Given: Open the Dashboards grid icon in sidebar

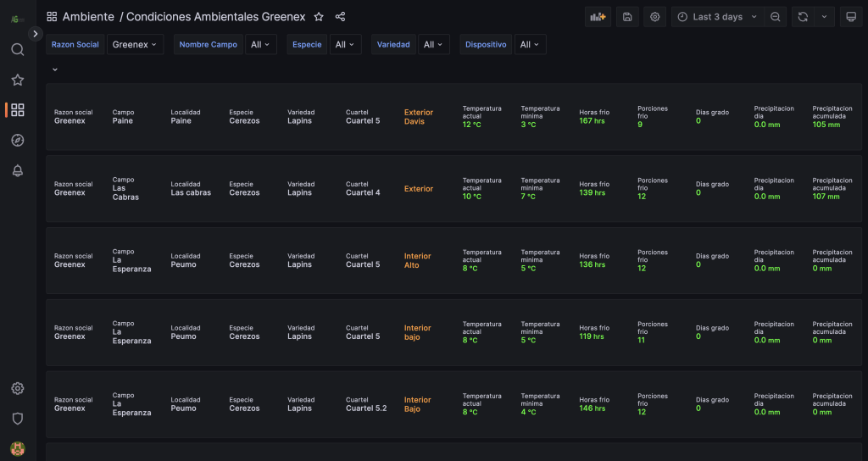Looking at the screenshot, I should [x=17, y=110].
